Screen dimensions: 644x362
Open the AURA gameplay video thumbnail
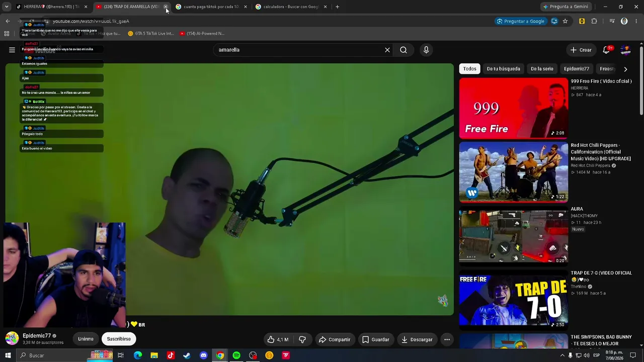point(513,236)
